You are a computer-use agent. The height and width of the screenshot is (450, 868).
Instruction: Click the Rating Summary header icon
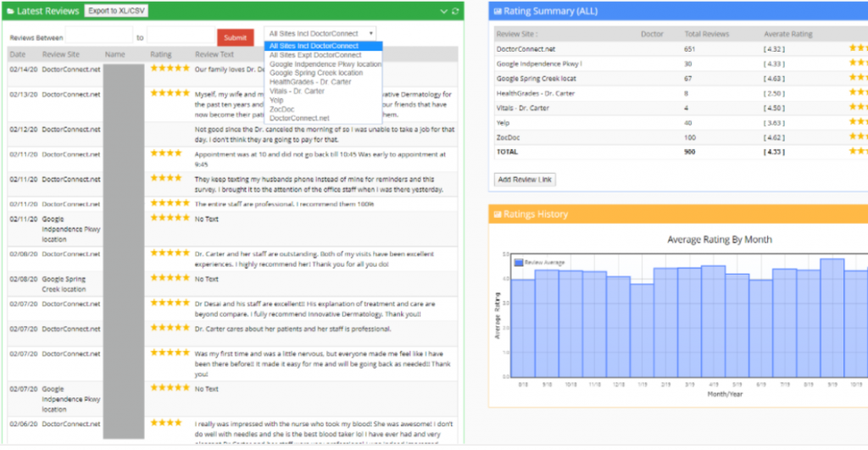point(497,11)
